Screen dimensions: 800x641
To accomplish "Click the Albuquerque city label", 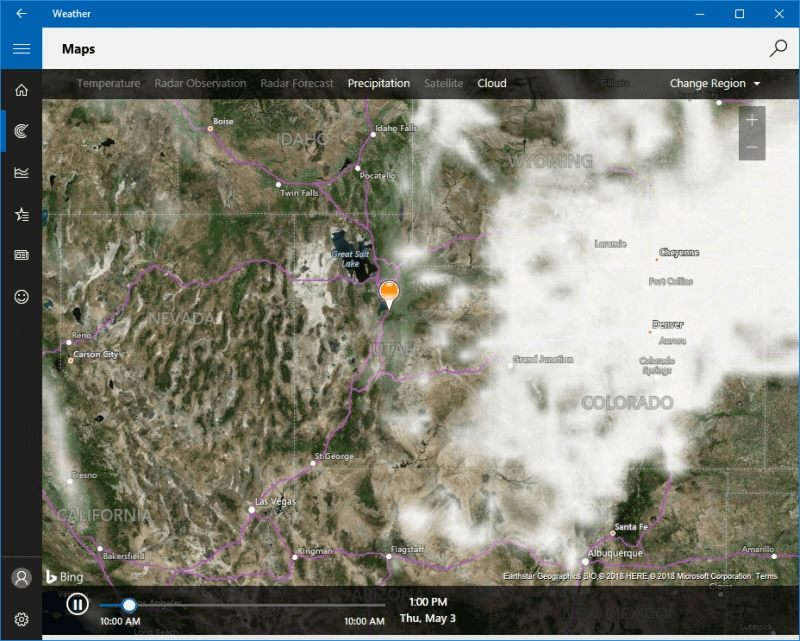I will 615,553.
